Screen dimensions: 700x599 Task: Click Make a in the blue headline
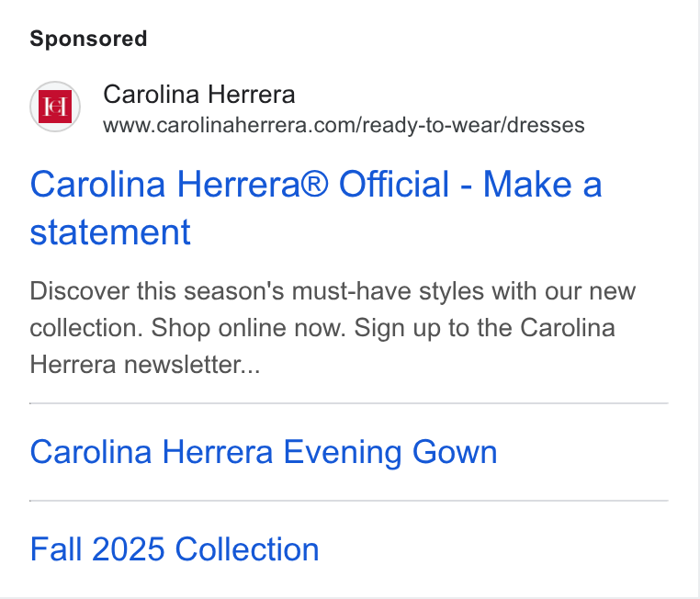tap(543, 184)
